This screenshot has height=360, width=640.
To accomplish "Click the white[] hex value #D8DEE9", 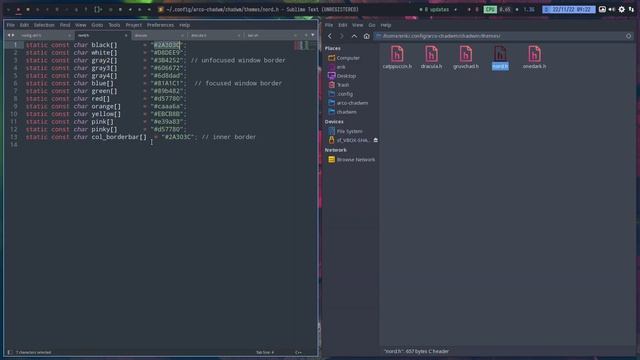I will tap(167, 53).
